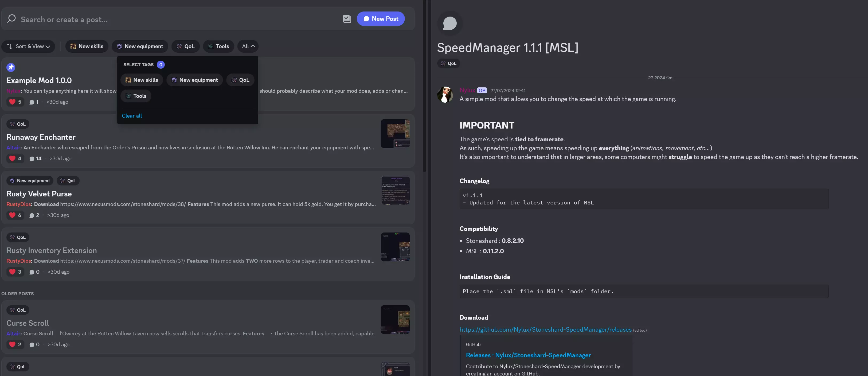The width and height of the screenshot is (868, 376).
Task: Filter by QoL tag in filter bar
Action: click(185, 46)
